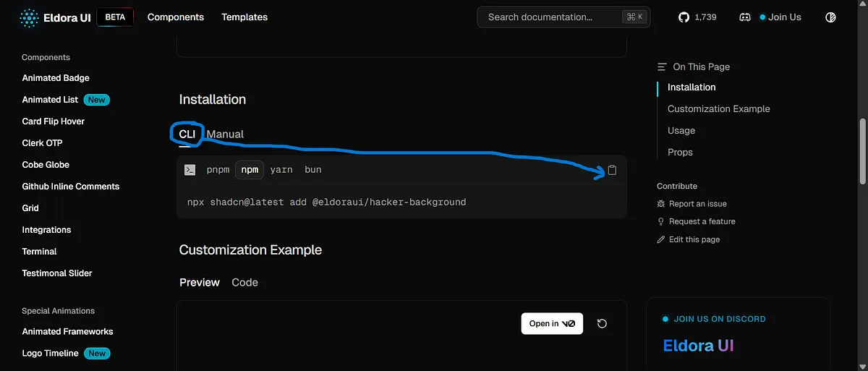
Task: Open Card Flip Hover component page
Action: coord(54,121)
